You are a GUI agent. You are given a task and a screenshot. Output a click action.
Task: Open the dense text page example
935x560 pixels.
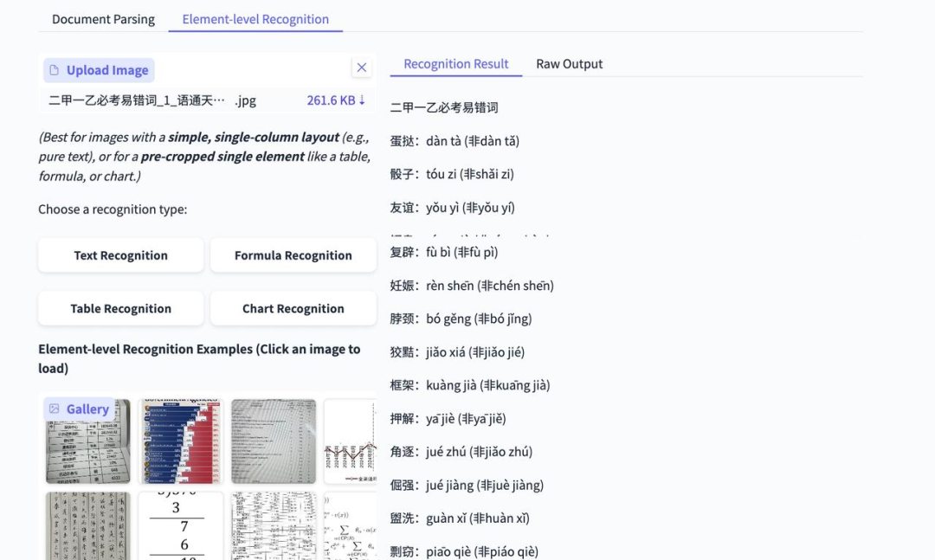274,440
